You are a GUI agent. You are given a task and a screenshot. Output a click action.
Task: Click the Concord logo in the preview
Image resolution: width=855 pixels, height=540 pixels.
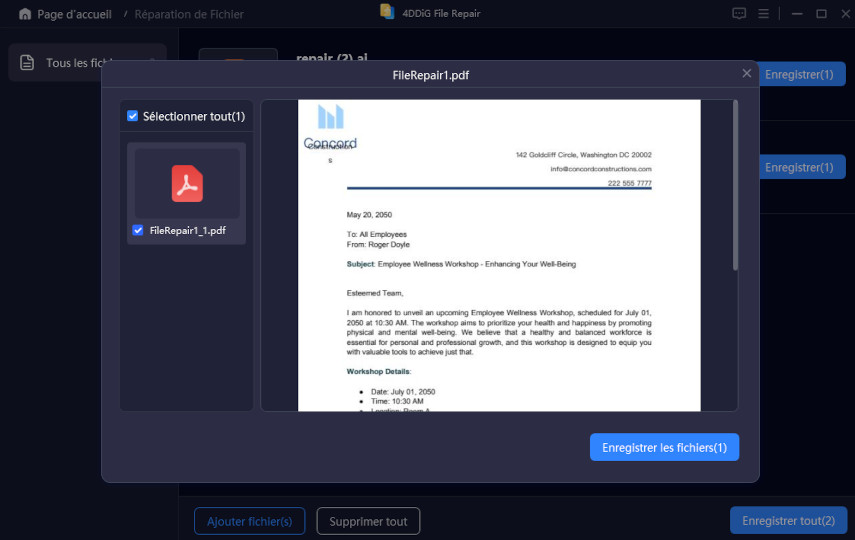tap(330, 128)
